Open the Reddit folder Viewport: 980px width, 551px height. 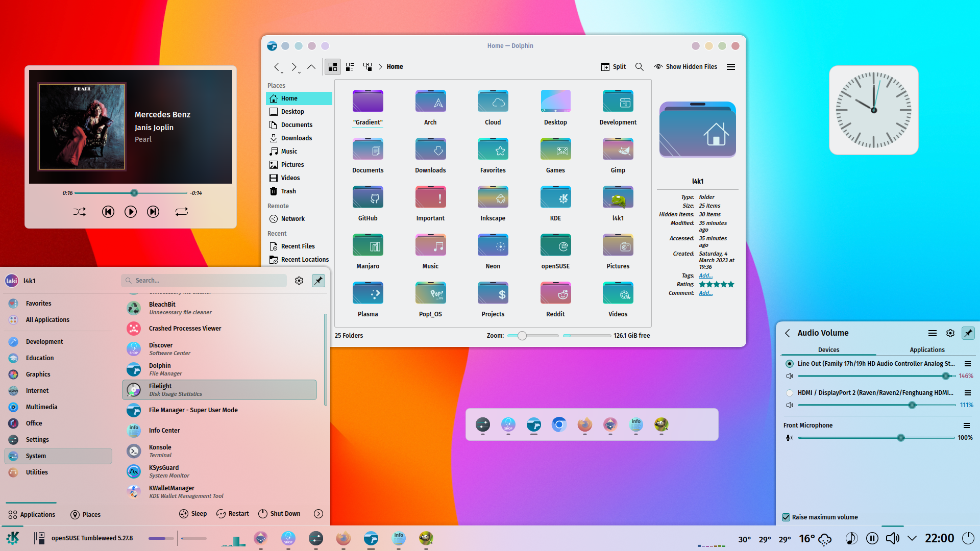coord(556,299)
